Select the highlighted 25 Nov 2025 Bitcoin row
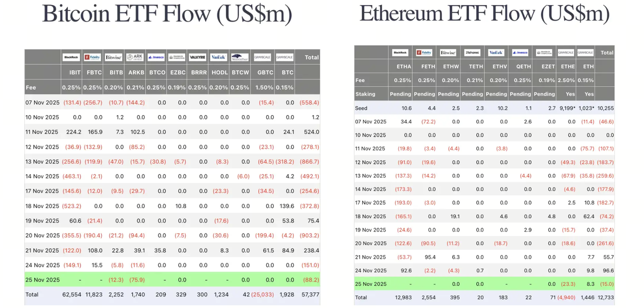This screenshot has height=308, width=644. coord(43,280)
